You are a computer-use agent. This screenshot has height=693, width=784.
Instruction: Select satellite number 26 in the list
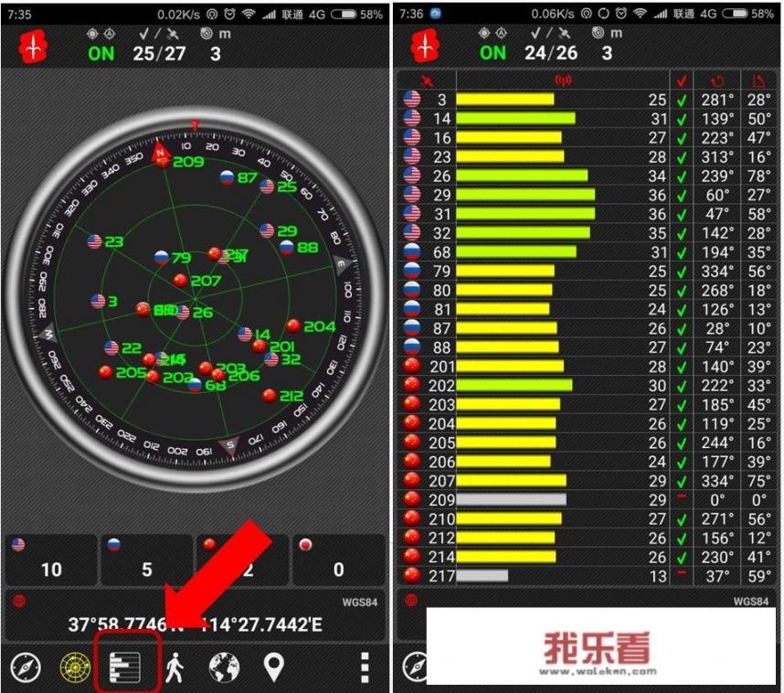[x=442, y=176]
